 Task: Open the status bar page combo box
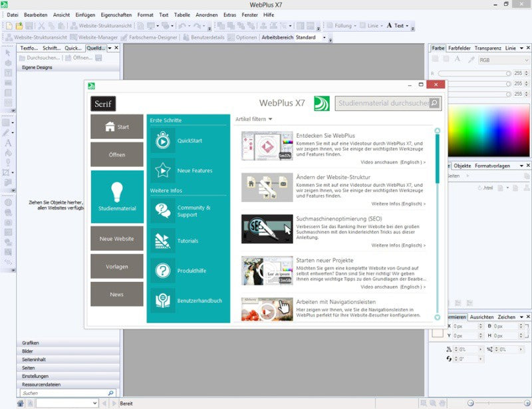[x=68, y=403]
